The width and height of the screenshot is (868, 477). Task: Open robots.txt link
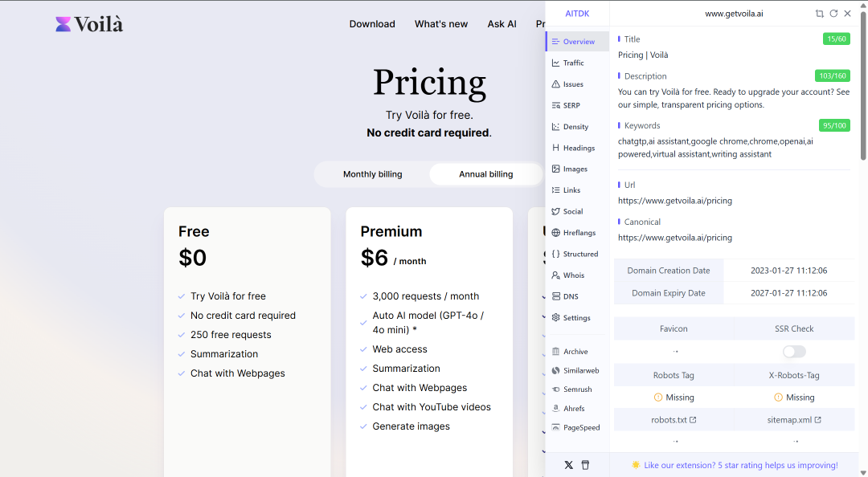(x=674, y=420)
